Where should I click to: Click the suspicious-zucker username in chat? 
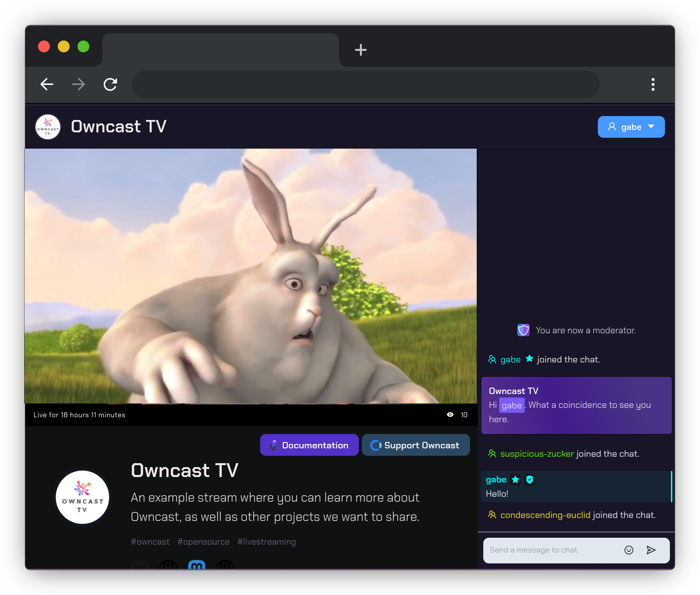point(537,454)
